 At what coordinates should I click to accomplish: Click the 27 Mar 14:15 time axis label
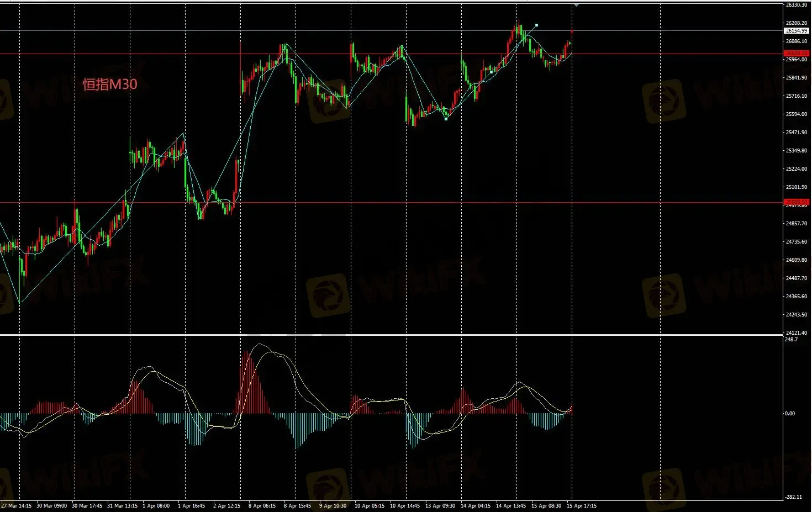(x=17, y=505)
